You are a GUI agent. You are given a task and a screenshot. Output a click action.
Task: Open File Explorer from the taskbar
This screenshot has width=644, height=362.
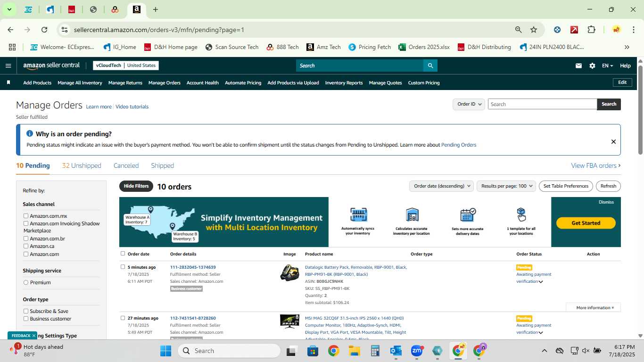pos(355,351)
